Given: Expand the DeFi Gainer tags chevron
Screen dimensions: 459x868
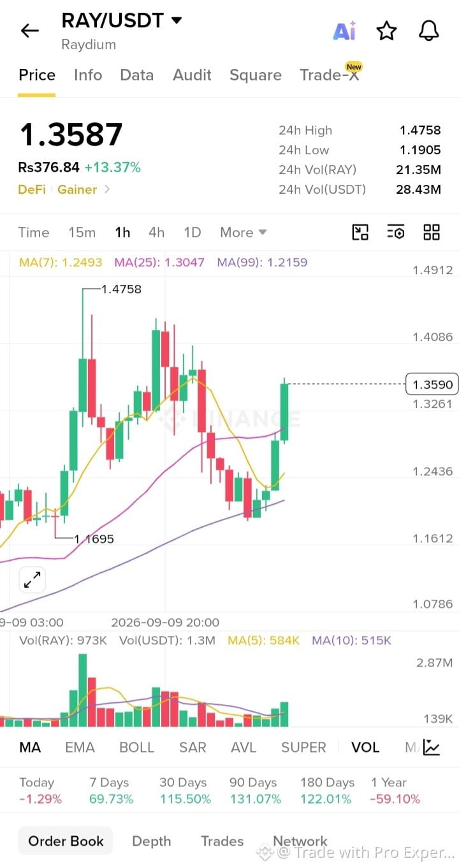Looking at the screenshot, I should 107,189.
